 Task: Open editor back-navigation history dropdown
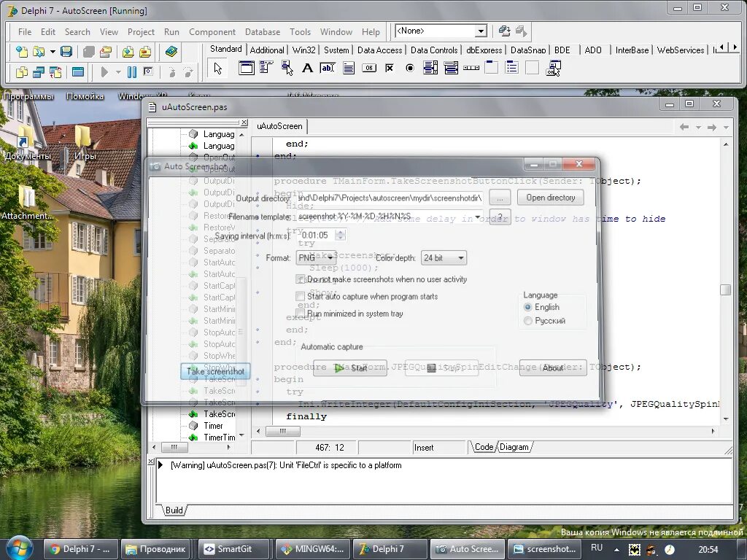click(x=698, y=128)
